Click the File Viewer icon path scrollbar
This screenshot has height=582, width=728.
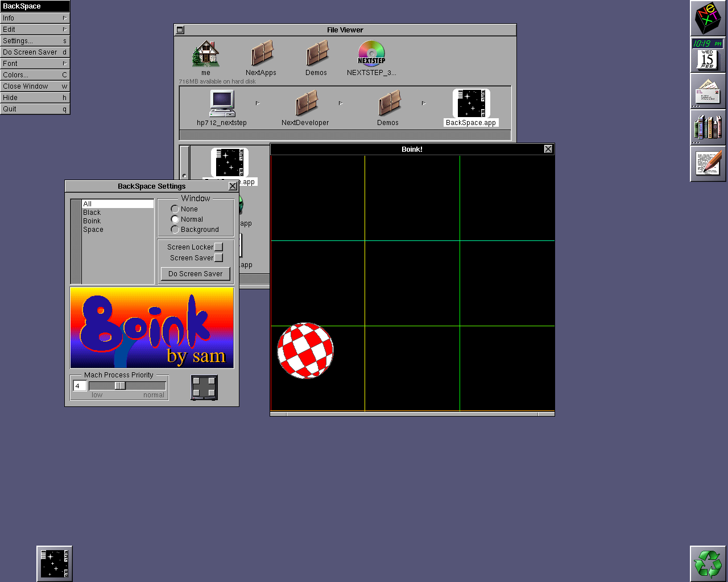click(345, 135)
